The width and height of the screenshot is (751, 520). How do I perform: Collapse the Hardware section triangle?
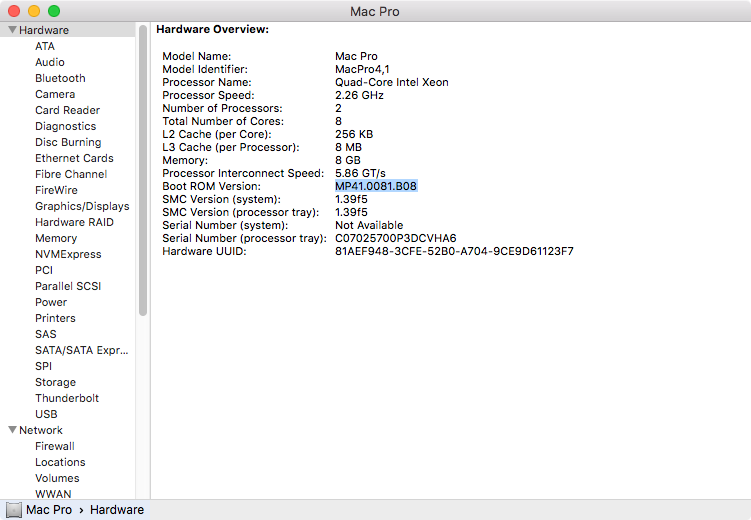point(12,30)
